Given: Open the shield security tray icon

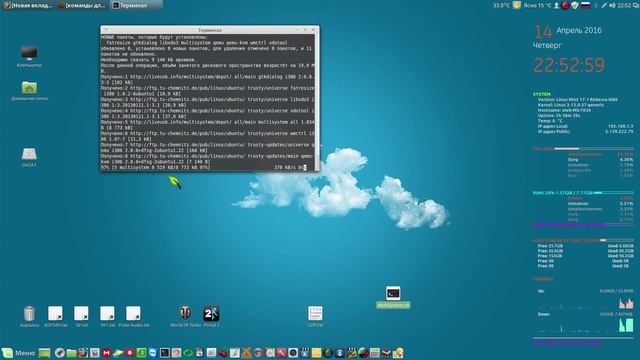Looking at the screenshot, I should pos(575,5).
